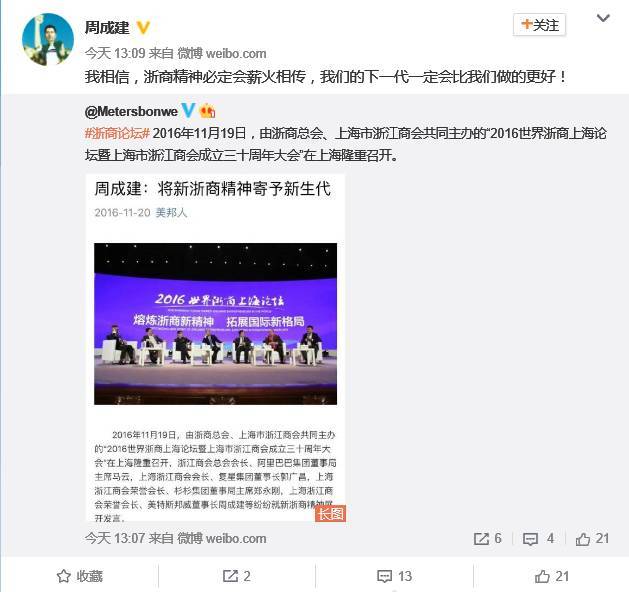Like this post with thumbs-up 21

[x=552, y=576]
